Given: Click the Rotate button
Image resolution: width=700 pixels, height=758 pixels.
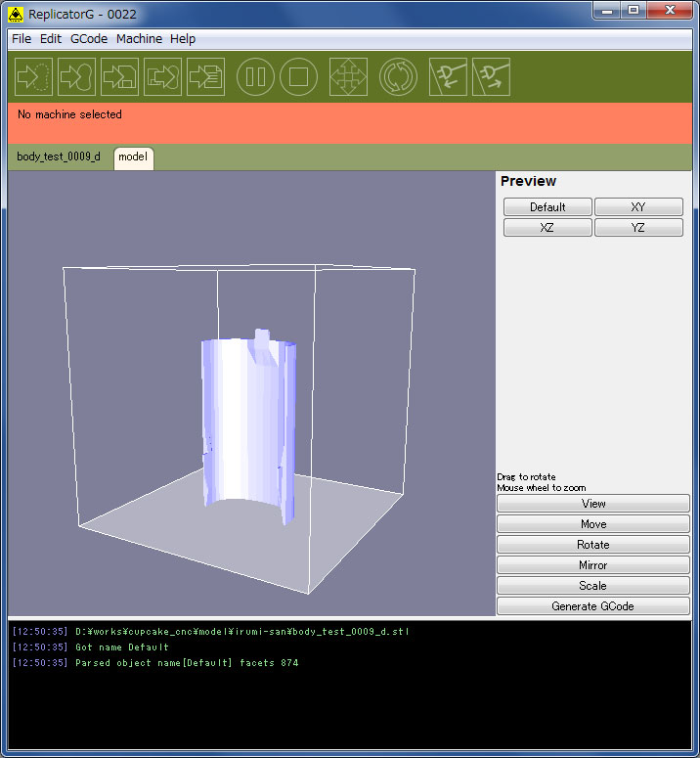Looking at the screenshot, I should click(x=592, y=545).
